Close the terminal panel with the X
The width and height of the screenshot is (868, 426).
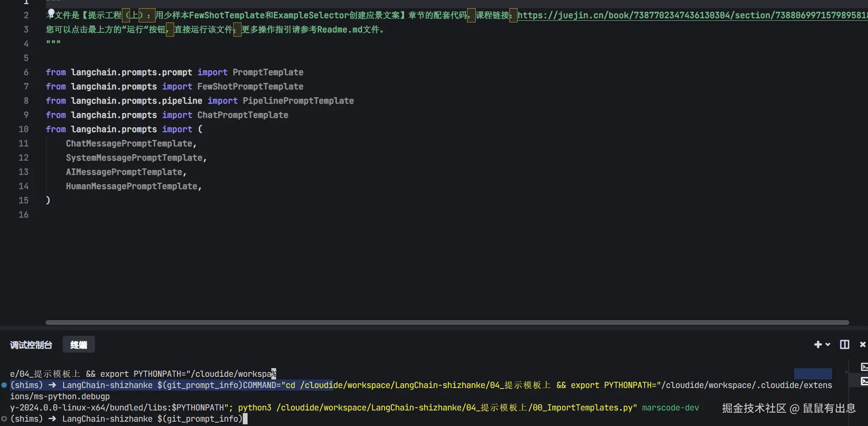tap(862, 344)
